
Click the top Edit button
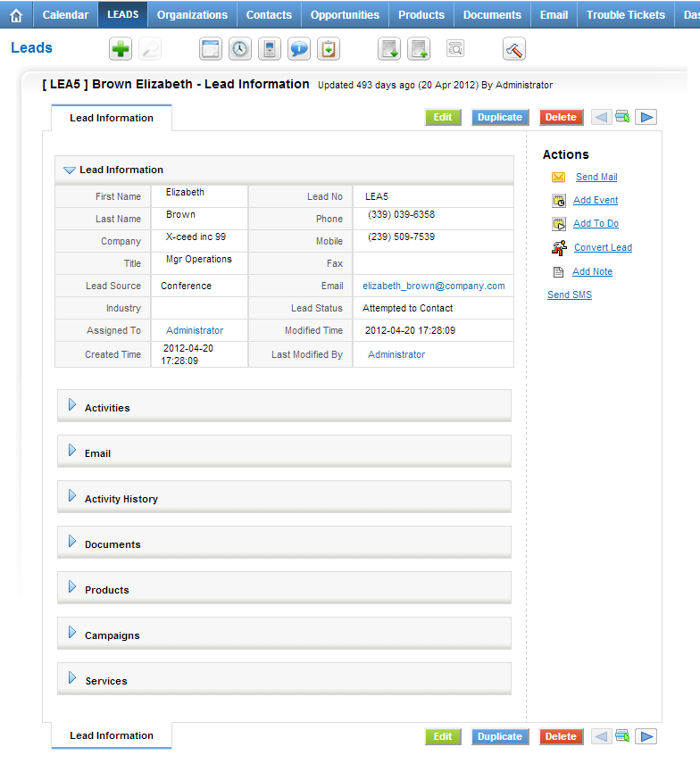pyautogui.click(x=443, y=117)
